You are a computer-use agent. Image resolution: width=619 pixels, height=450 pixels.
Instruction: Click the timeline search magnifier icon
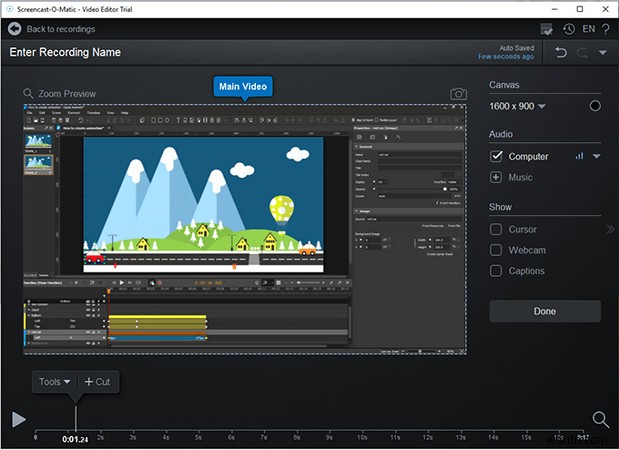pyautogui.click(x=600, y=419)
